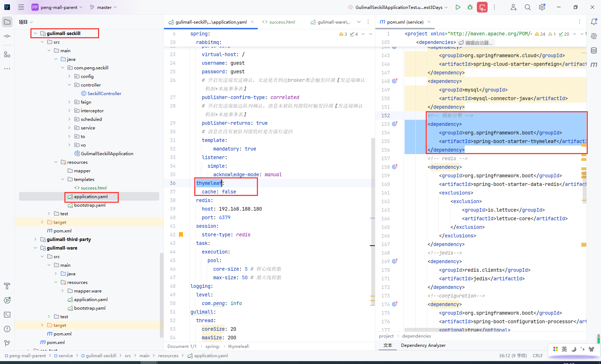Open more tool windows (three dots)
The image size is (601, 364).
[7, 68]
